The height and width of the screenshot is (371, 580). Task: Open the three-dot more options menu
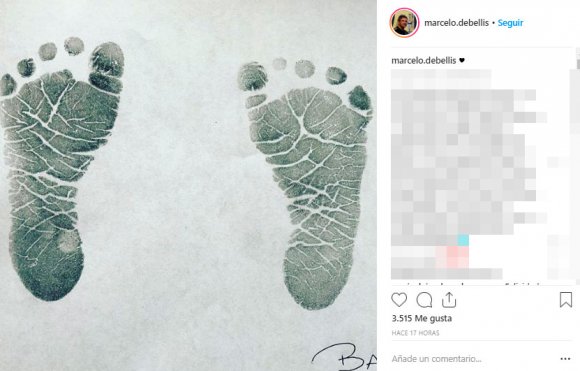click(x=565, y=359)
